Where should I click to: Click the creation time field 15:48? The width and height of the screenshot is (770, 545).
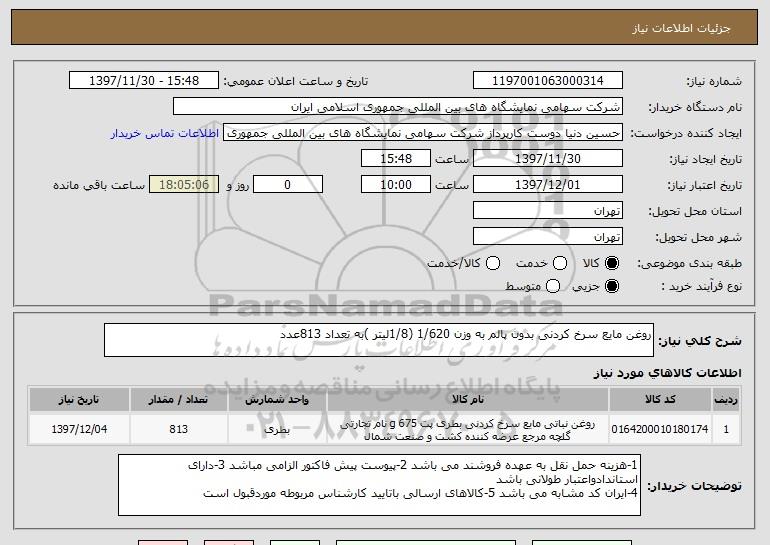pyautogui.click(x=396, y=159)
